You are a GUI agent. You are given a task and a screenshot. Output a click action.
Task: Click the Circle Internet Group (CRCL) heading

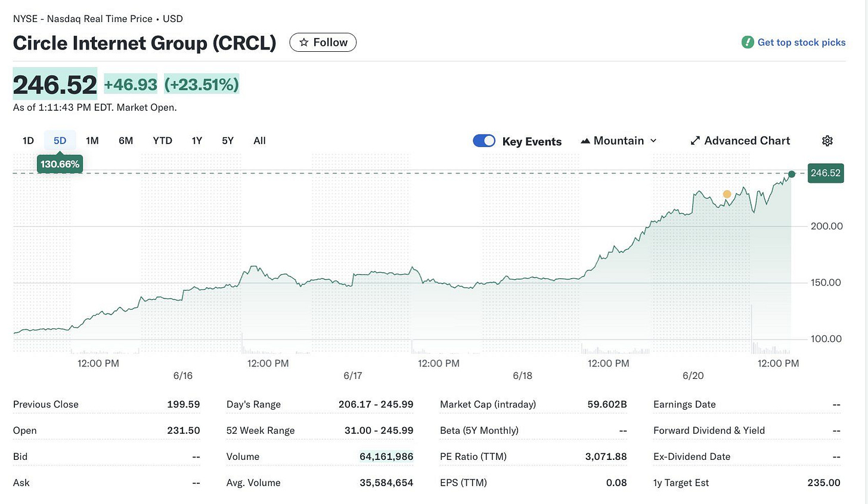click(145, 43)
